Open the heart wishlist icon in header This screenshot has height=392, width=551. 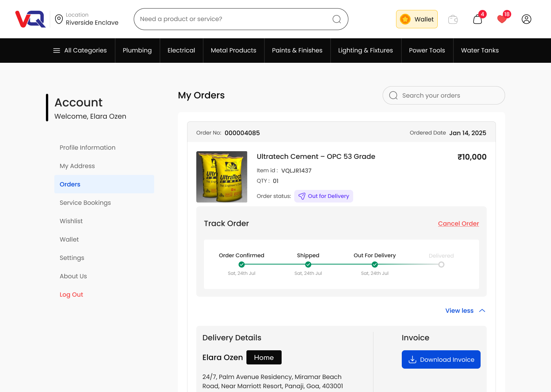click(x=502, y=19)
